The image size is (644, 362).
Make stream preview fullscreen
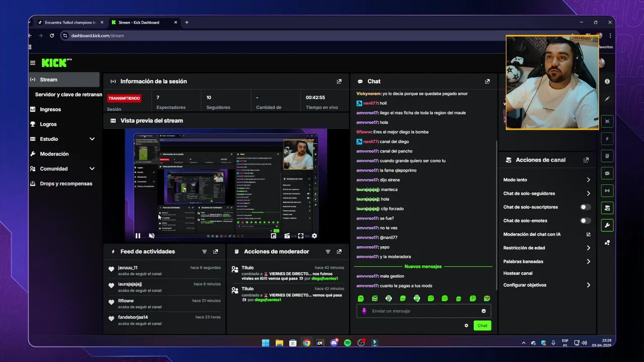point(301,235)
